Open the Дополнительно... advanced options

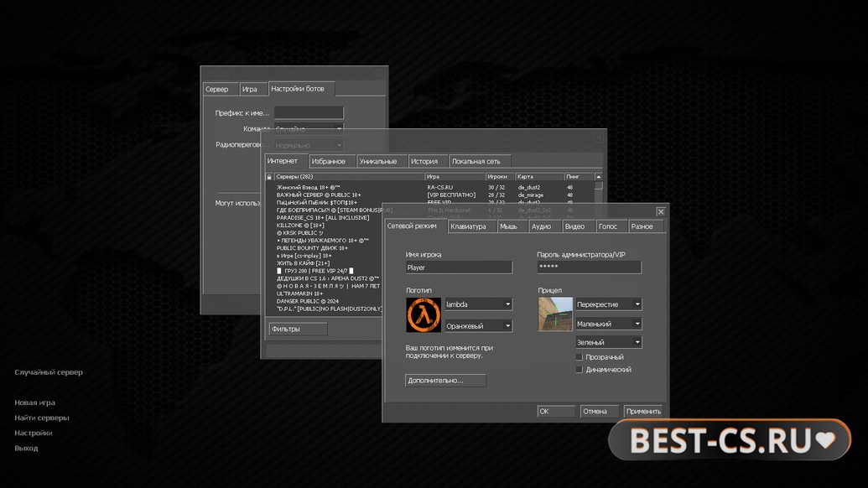point(445,381)
